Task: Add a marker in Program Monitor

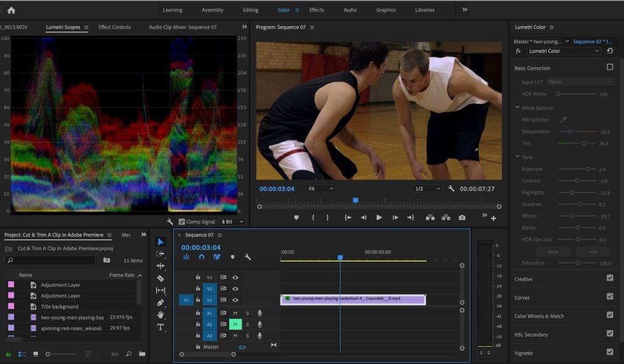Action: [x=296, y=217]
